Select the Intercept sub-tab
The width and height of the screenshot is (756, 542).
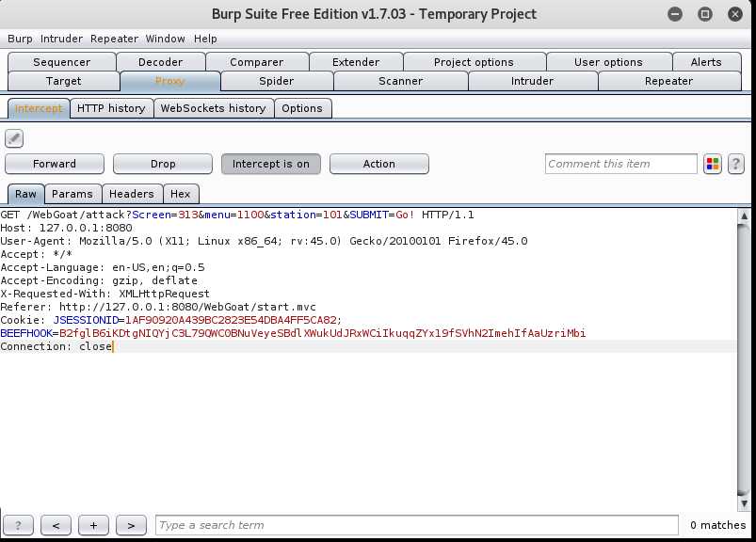click(x=39, y=108)
